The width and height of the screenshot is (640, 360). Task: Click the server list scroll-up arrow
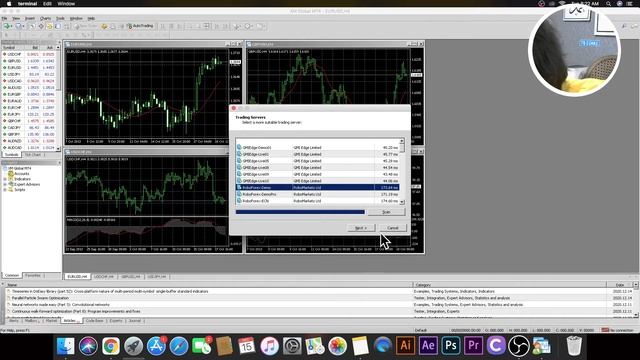point(402,141)
